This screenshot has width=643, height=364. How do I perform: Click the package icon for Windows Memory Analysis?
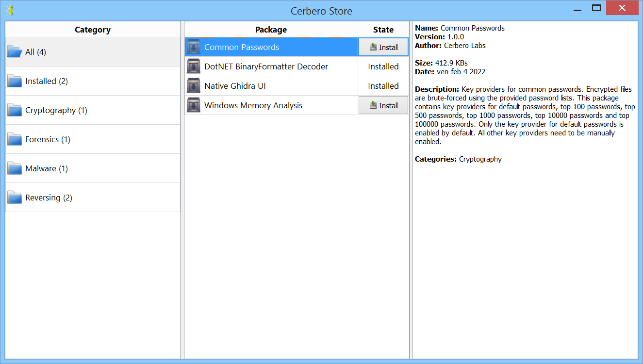(194, 105)
